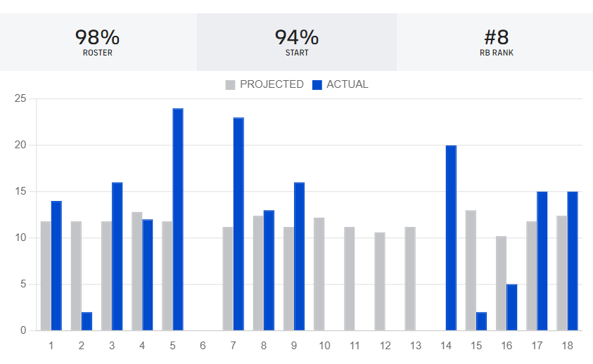Screen dimensions: 593x364
Task: Click the week 15 projected gray bar
Action: tap(471, 271)
